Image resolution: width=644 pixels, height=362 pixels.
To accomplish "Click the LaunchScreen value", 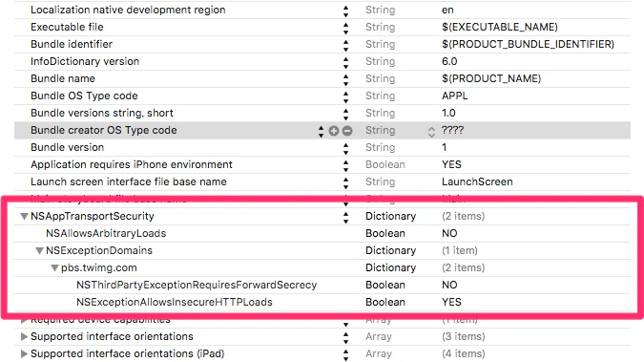I will click(477, 181).
